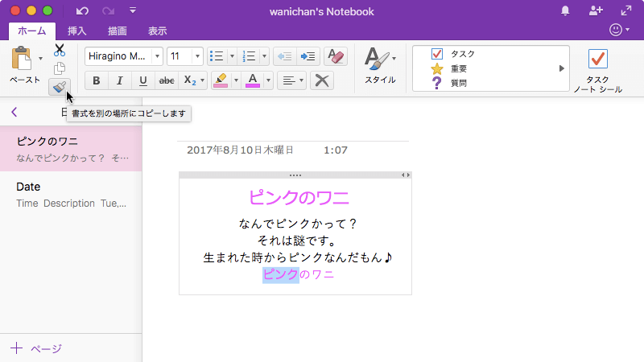644x362 pixels.
Task: Click the Undo arrow in the title bar
Action: tap(82, 11)
